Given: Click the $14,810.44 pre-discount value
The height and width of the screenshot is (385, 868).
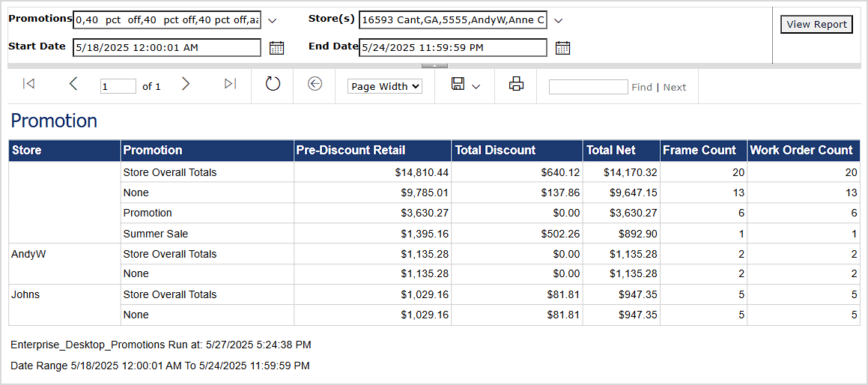Looking at the screenshot, I should pyautogui.click(x=421, y=172).
